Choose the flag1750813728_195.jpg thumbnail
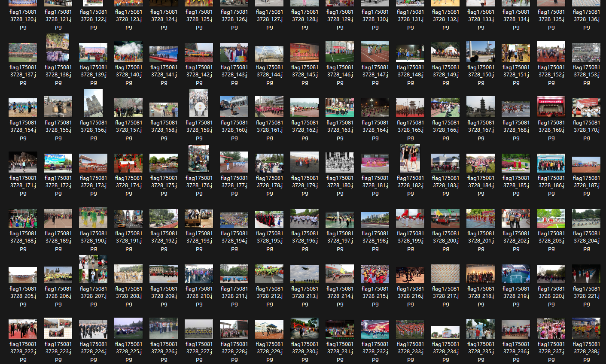This screenshot has height=364, width=606. (x=269, y=219)
